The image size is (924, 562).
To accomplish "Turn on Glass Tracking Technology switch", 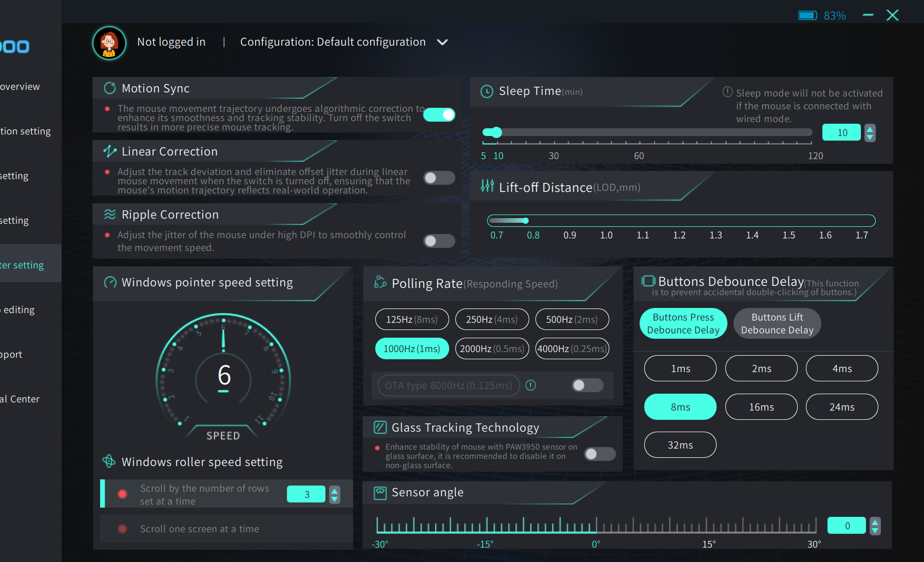I will [x=600, y=454].
